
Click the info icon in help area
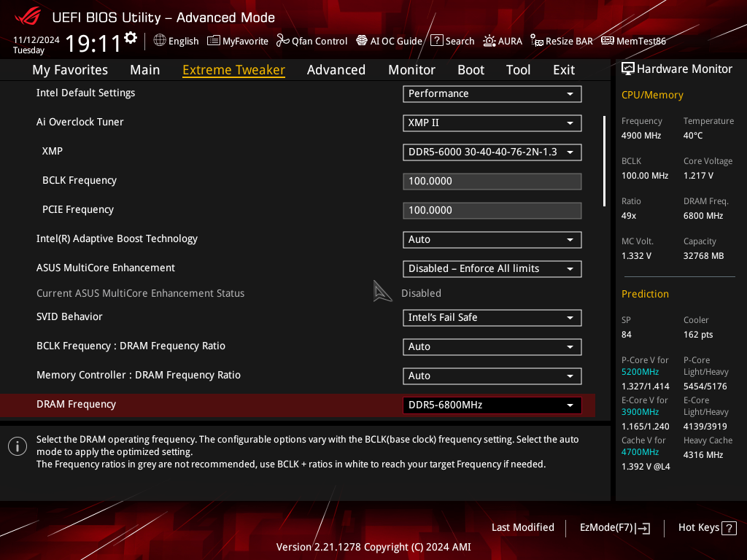[18, 446]
